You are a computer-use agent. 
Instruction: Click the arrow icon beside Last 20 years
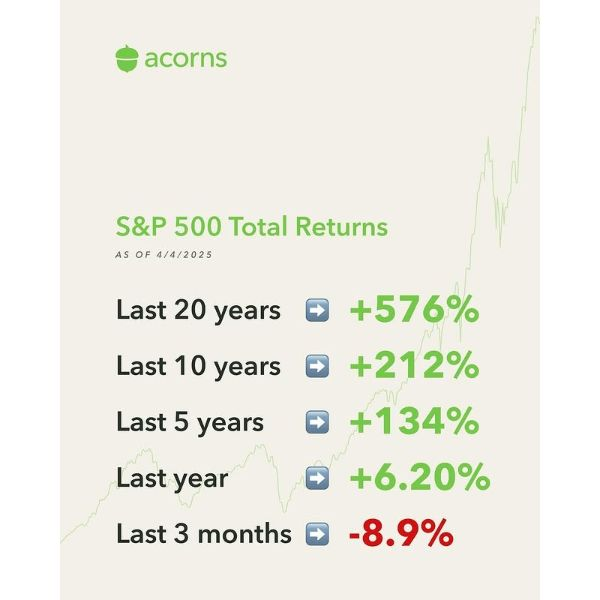tap(317, 310)
